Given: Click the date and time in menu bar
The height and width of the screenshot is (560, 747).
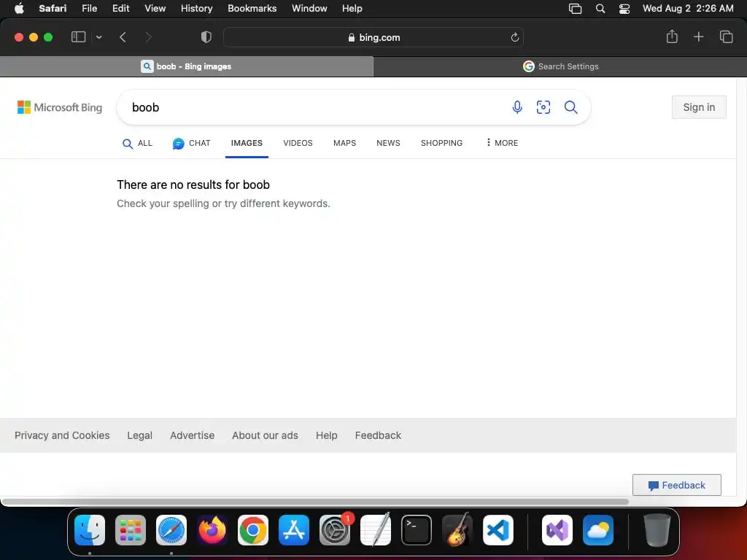Looking at the screenshot, I should click(x=687, y=9).
